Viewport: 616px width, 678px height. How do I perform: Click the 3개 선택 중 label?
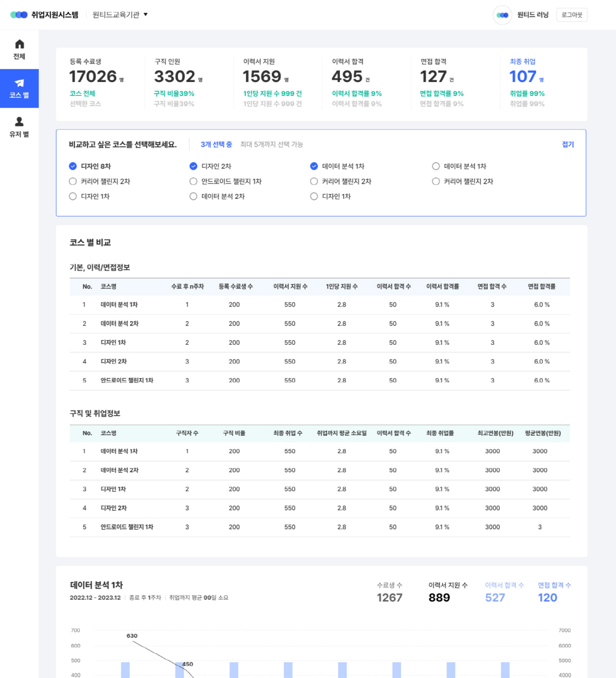(216, 144)
